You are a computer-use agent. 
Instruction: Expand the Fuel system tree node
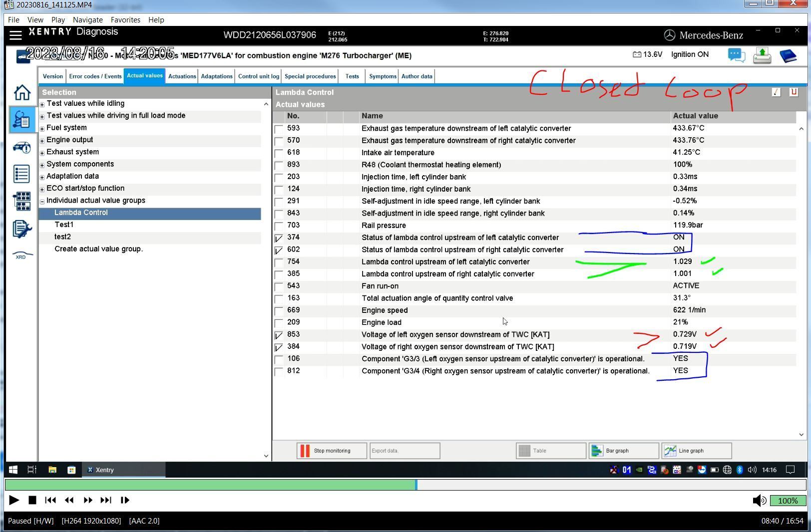pos(42,128)
